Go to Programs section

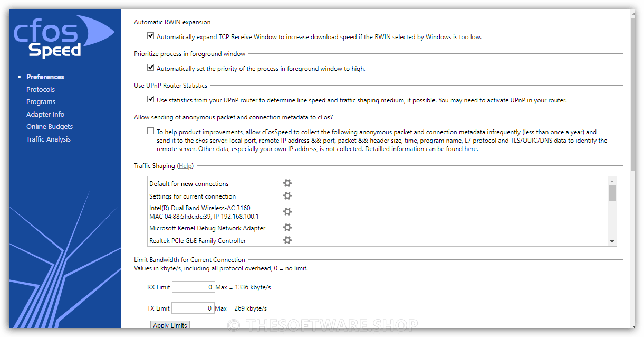point(41,101)
